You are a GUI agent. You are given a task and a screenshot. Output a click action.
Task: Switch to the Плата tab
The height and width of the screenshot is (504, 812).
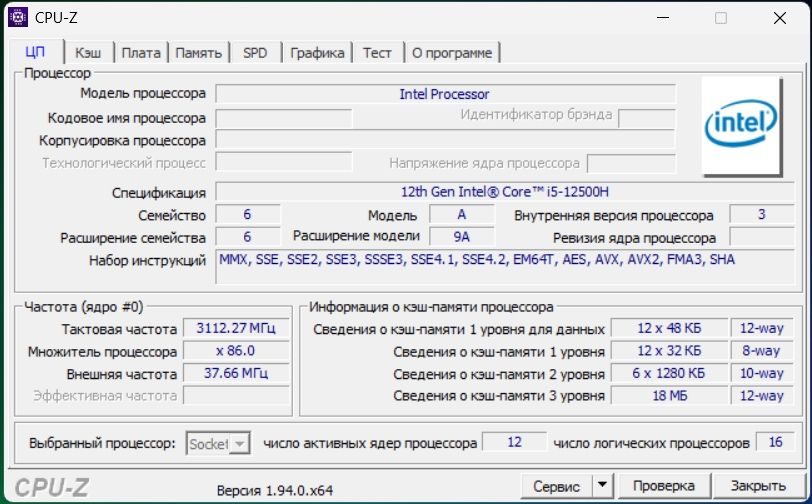[141, 53]
